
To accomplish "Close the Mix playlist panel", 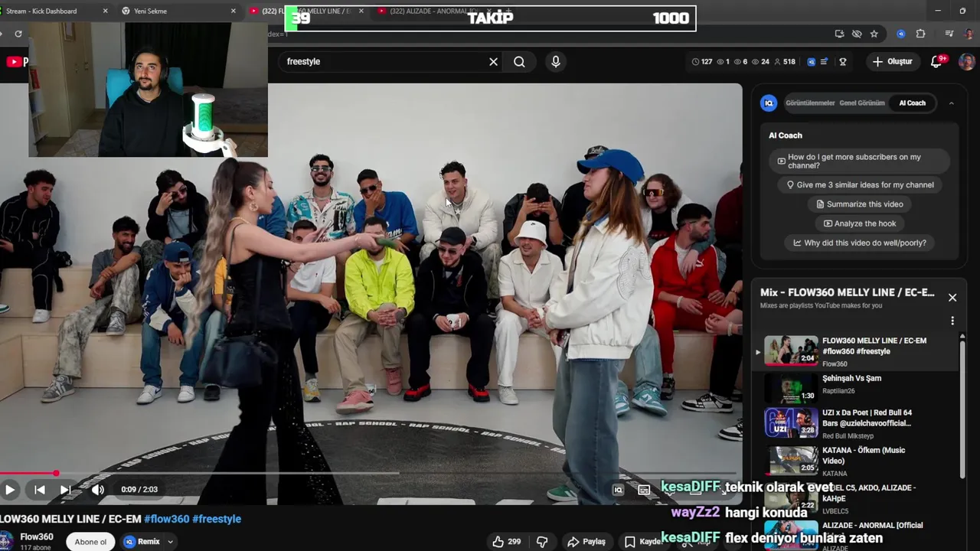I will (x=952, y=298).
